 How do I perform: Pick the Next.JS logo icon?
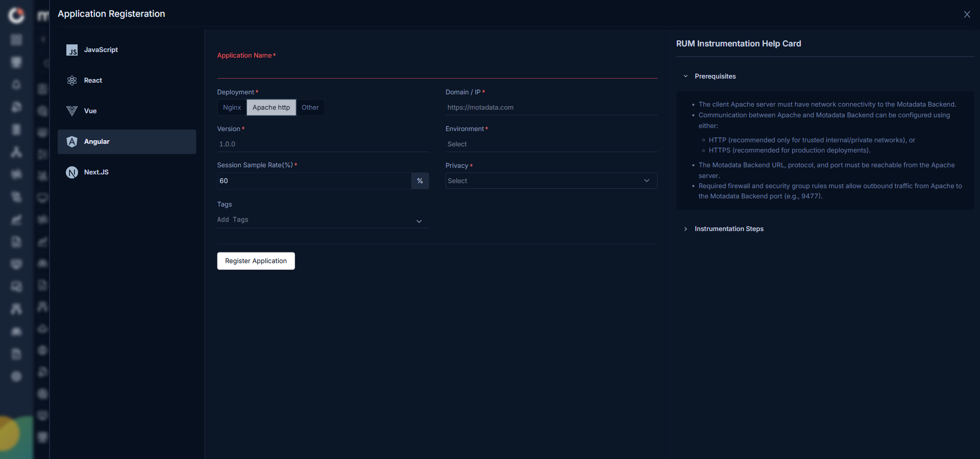coord(72,172)
